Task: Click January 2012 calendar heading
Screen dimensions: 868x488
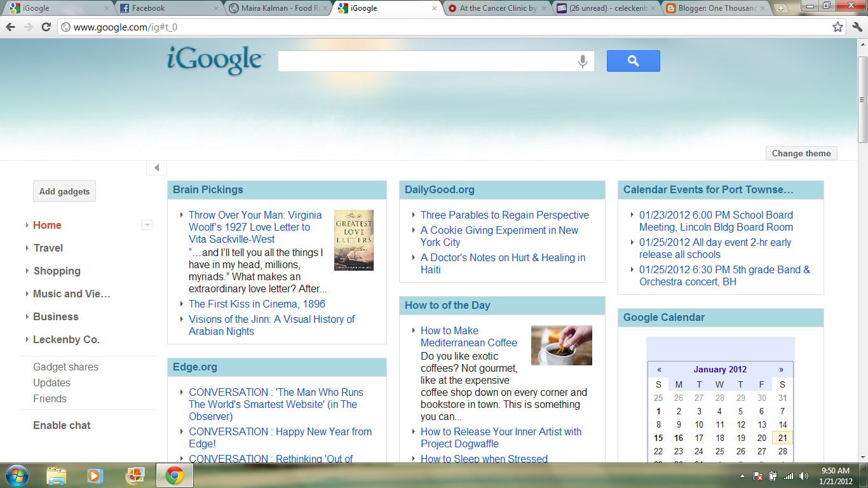Action: tap(720, 369)
